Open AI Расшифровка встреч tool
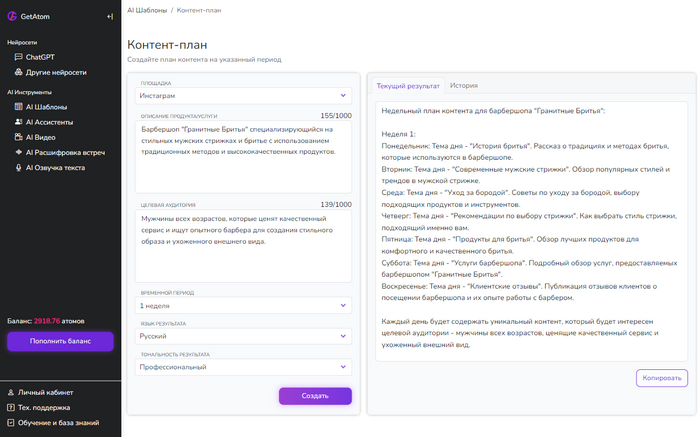Screen dimensions: 700x437 pyautogui.click(x=66, y=152)
